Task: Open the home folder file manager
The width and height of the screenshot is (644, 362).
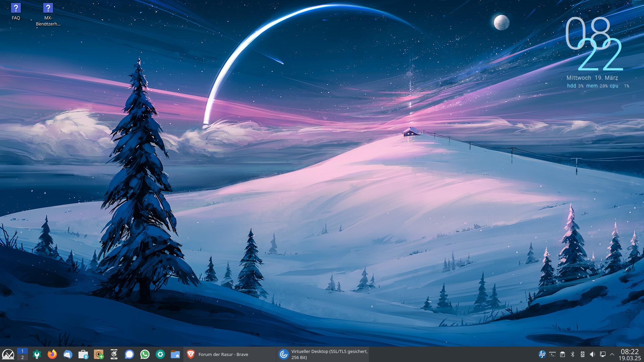Action: click(x=175, y=354)
